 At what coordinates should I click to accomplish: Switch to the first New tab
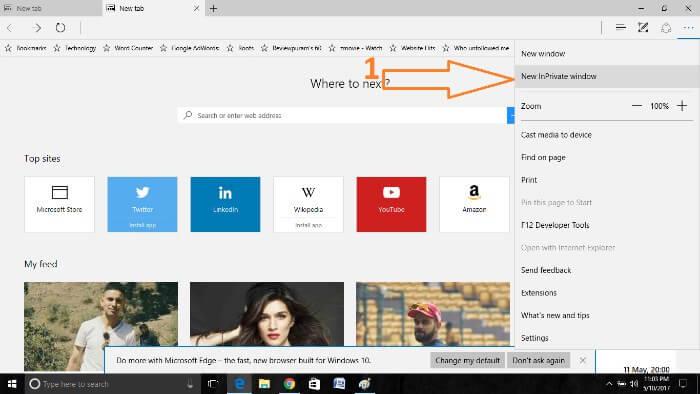coord(50,8)
